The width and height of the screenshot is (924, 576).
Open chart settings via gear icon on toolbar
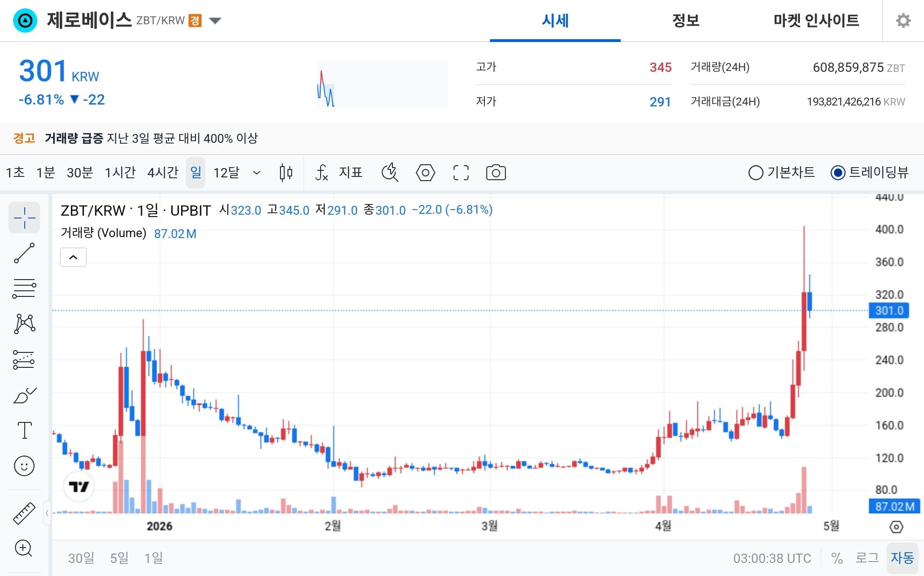pyautogui.click(x=425, y=172)
